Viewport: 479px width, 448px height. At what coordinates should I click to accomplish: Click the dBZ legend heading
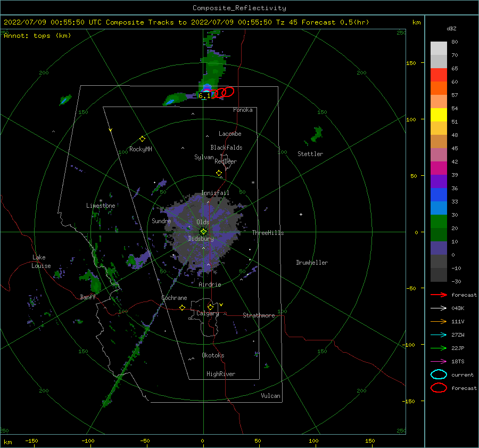click(451, 29)
